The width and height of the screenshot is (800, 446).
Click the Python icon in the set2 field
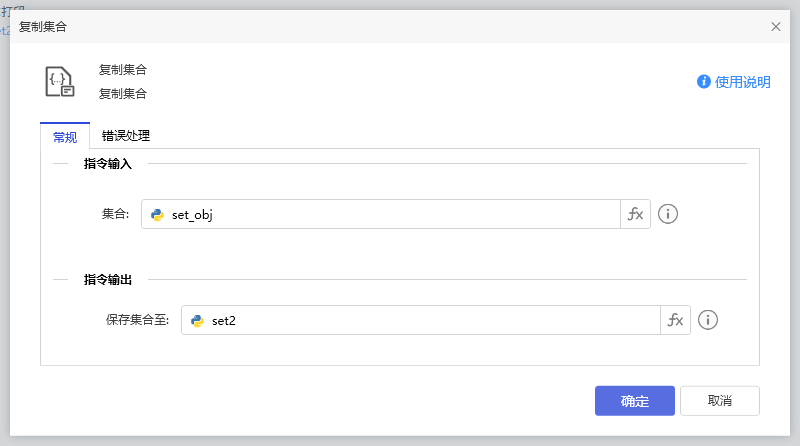(197, 320)
